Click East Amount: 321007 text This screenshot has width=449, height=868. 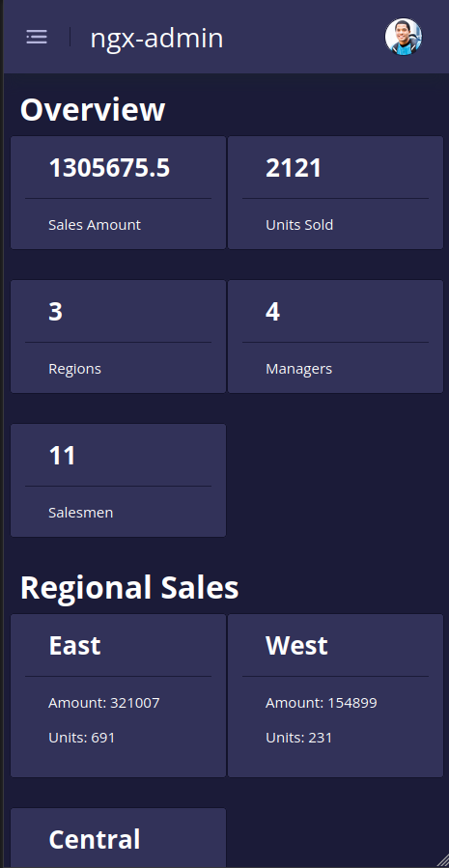tap(104, 703)
